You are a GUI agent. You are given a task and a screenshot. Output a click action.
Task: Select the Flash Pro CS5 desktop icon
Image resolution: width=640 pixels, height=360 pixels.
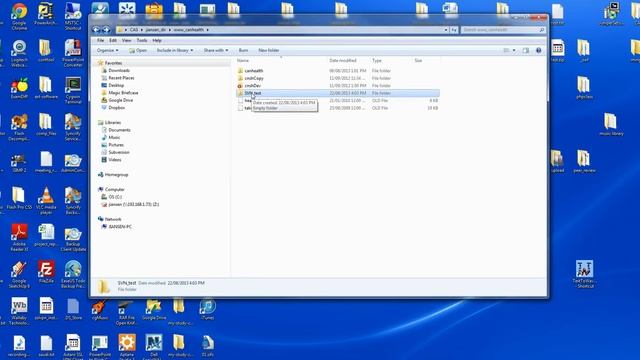pos(19,198)
